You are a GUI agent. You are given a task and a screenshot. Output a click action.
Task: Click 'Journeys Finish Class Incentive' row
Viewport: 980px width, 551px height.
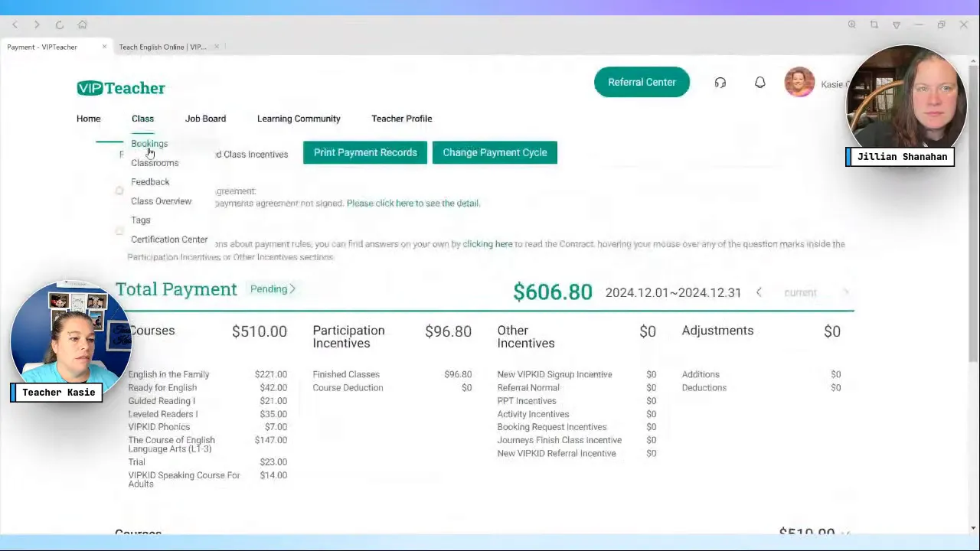[577, 440]
